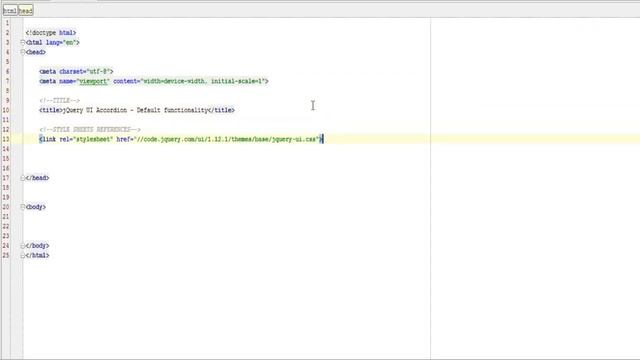Toggle fold marker beside closing </html>
Viewport: 640px width, 360px height.
[x=23, y=256]
